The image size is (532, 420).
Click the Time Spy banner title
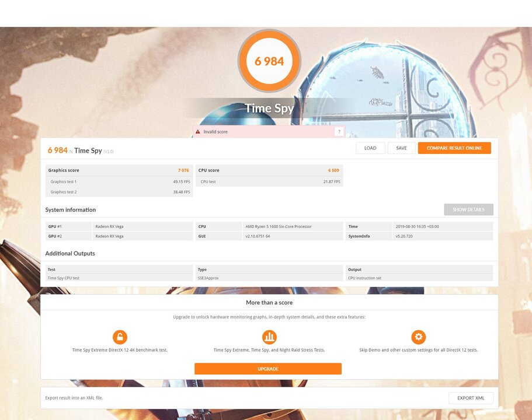269,108
